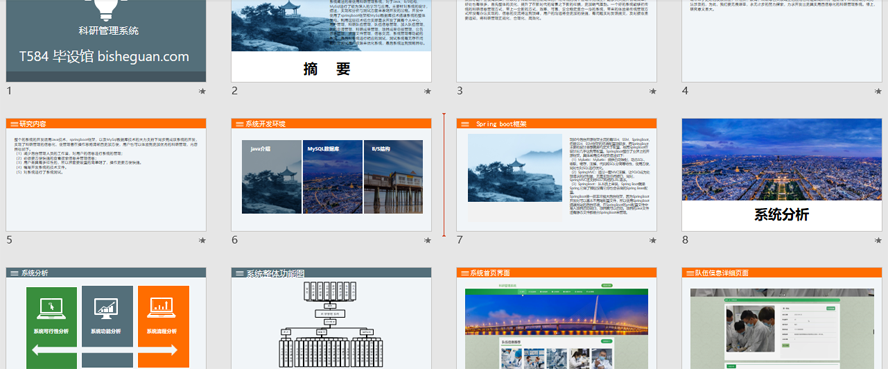Click the animation star icon under slide 7
Viewport: 888px width, 369px height.
coord(653,241)
